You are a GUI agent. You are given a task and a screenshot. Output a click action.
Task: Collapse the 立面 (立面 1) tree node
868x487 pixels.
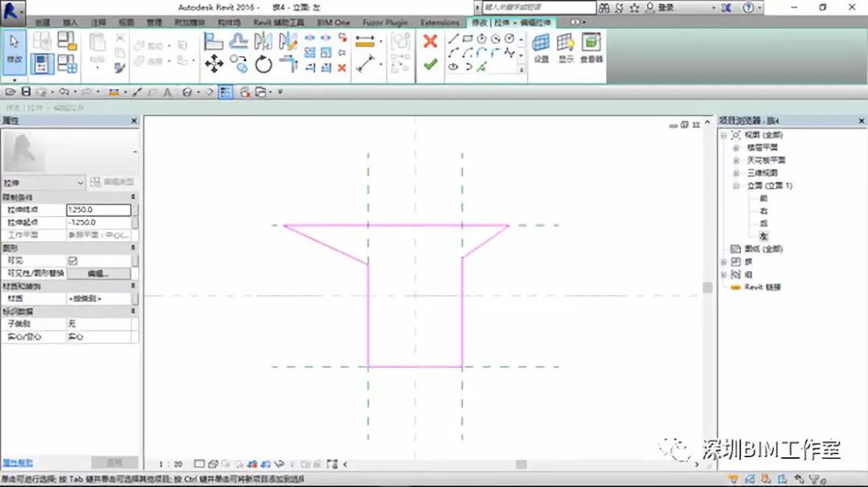(x=736, y=186)
